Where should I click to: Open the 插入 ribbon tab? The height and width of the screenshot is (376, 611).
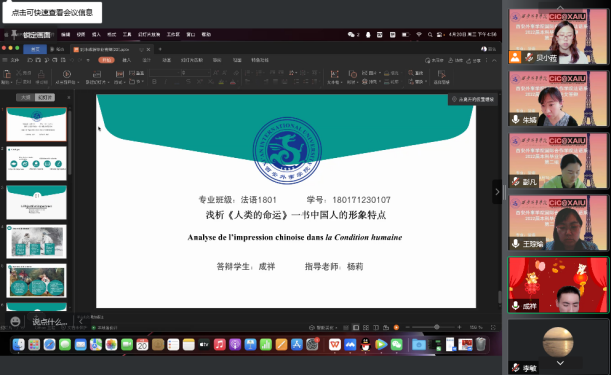coord(127,60)
